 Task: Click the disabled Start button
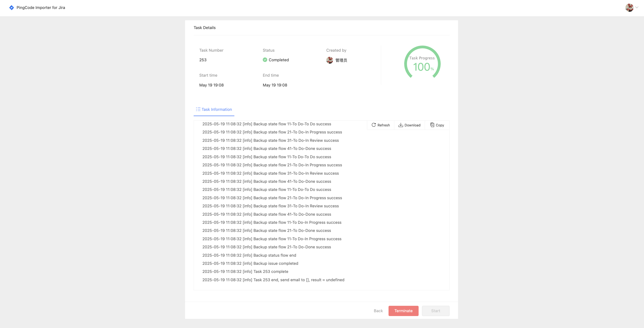435,311
